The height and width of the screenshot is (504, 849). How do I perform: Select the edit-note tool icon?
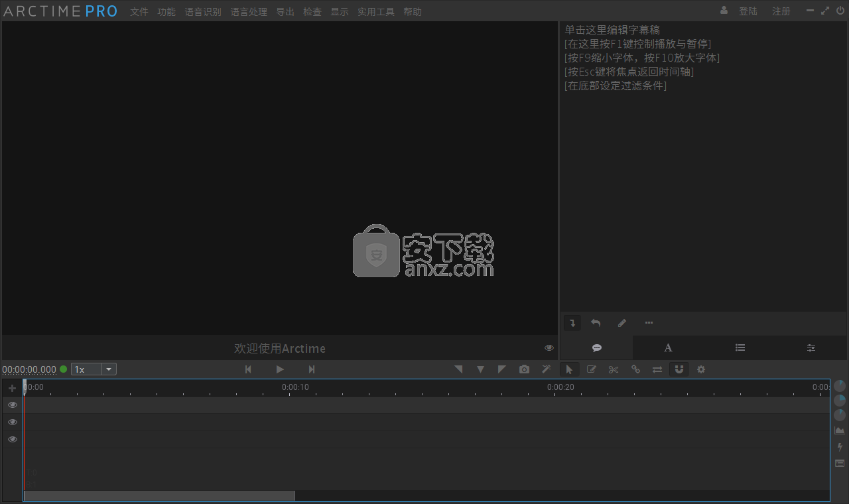[x=592, y=369]
